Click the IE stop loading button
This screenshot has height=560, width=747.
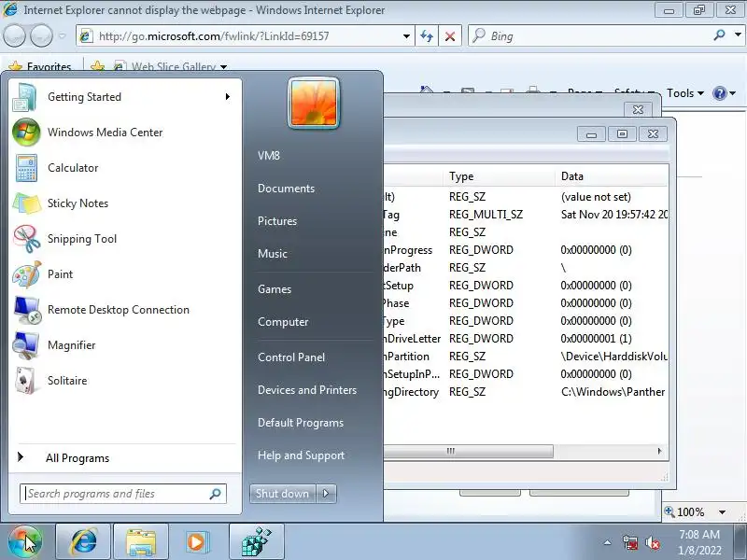449,36
